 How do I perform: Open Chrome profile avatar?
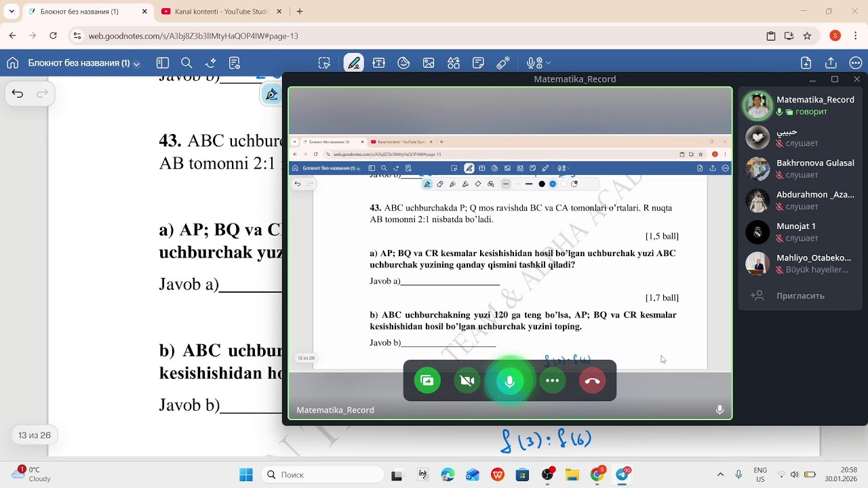(835, 36)
